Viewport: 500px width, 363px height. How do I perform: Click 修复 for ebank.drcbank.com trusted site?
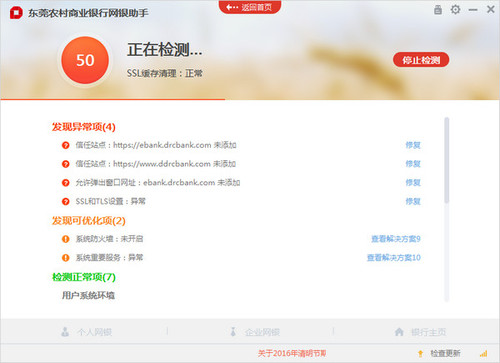pyautogui.click(x=413, y=145)
